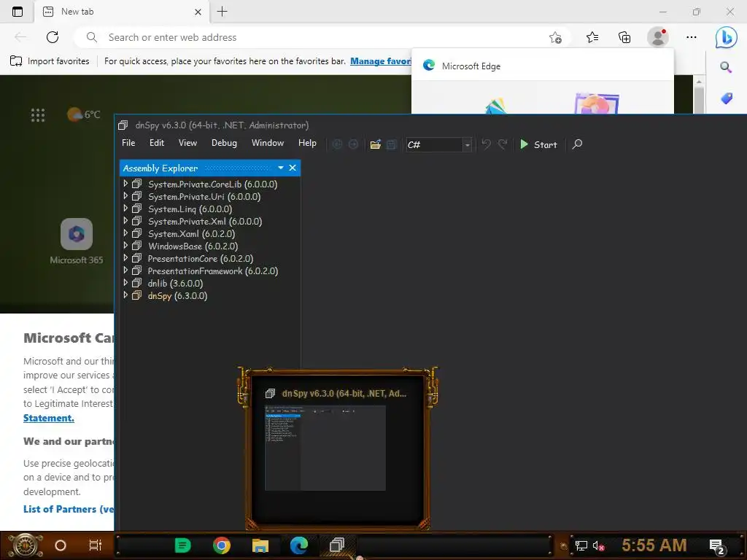Open the Edge profile avatar
The width and height of the screenshot is (747, 560).
tap(658, 36)
